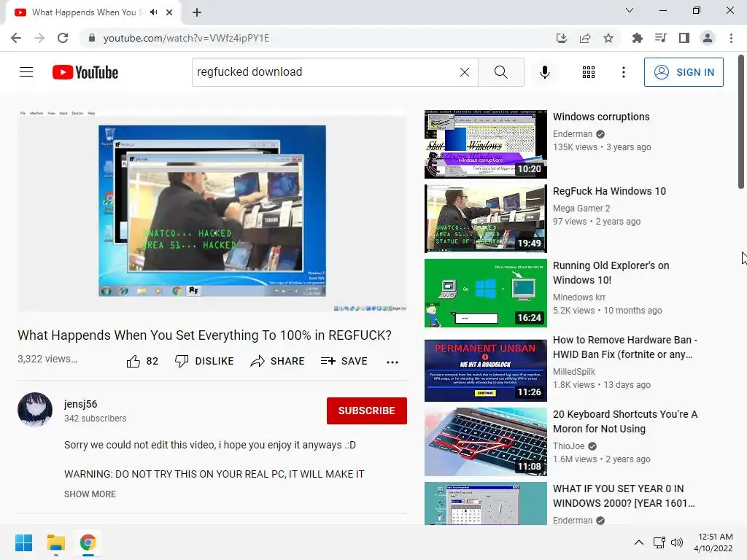Open Chrome extensions puzzle icon
Viewport: 747px width, 560px height.
(637, 38)
